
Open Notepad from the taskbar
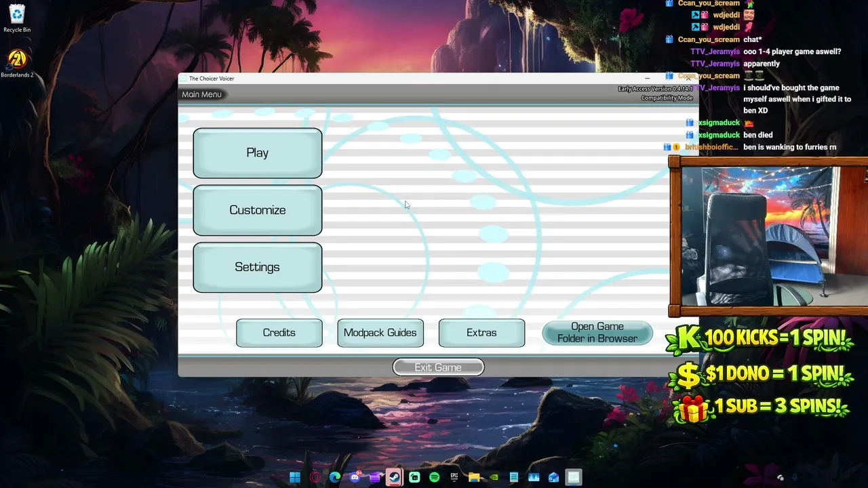pyautogui.click(x=514, y=477)
